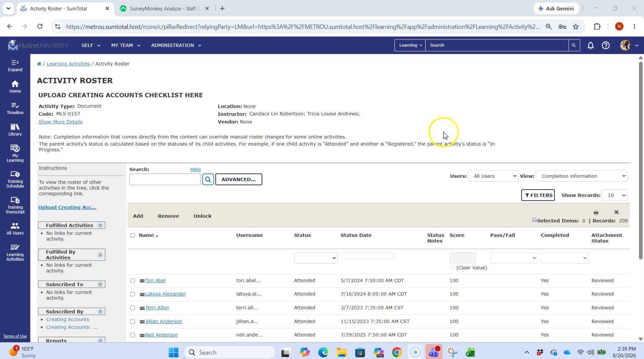This screenshot has width=644, height=359.
Task: Open the ADMINISTRATION menu
Action: [176, 45]
